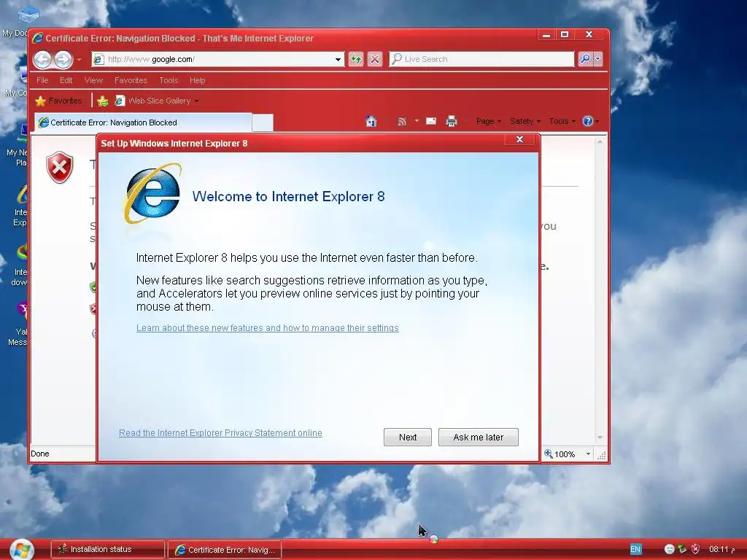This screenshot has width=747, height=560.
Task: Open the Tools menu in menu bar
Action: coord(169,80)
